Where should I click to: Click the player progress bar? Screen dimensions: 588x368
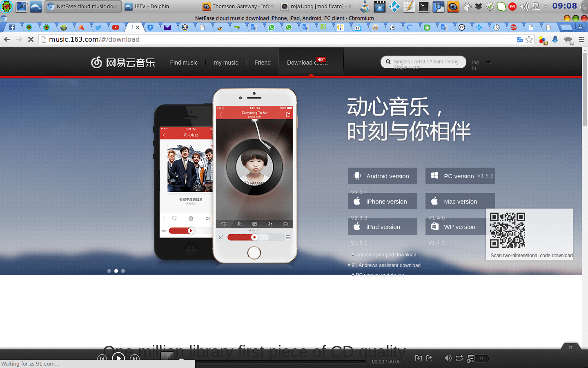click(274, 361)
